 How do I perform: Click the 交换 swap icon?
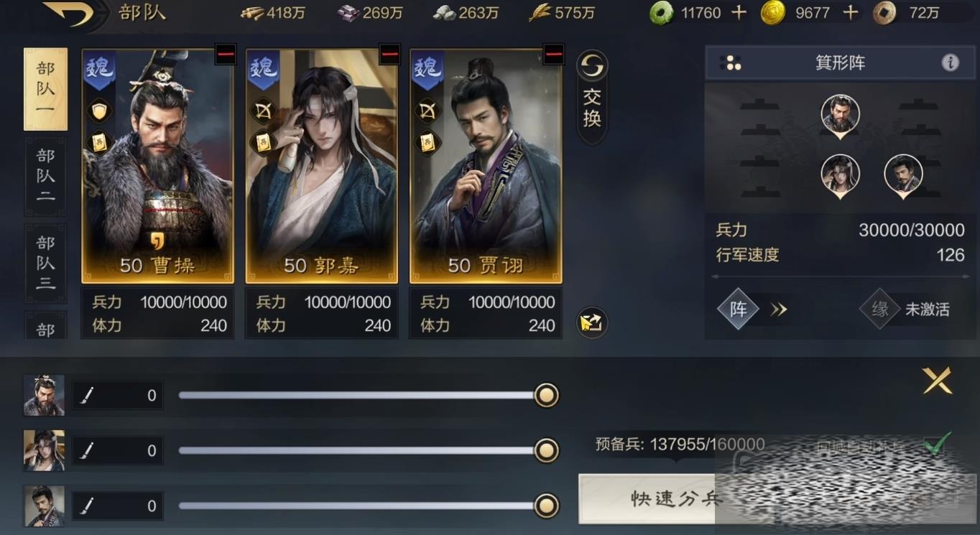pyautogui.click(x=592, y=97)
